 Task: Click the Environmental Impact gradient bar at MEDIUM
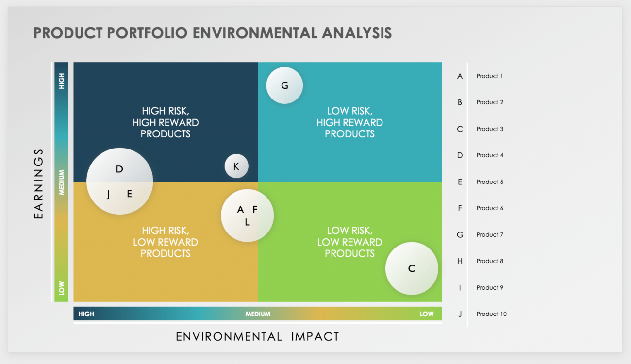point(258,314)
